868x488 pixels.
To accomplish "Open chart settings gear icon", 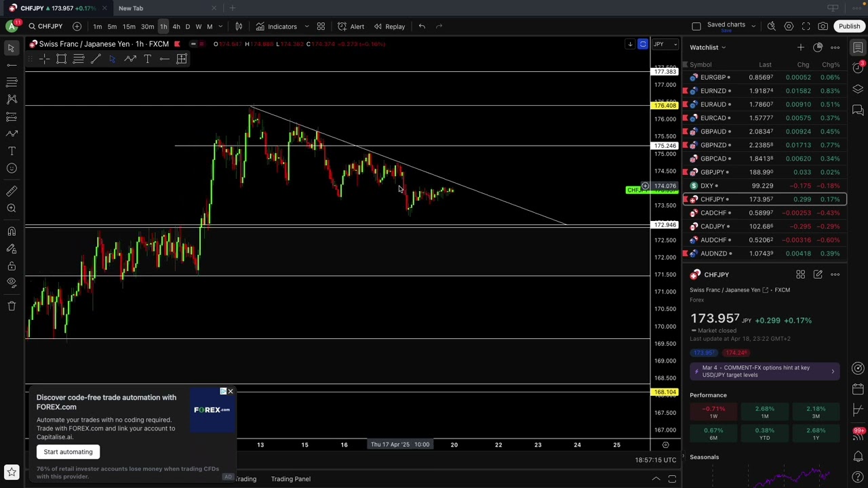I will point(789,26).
